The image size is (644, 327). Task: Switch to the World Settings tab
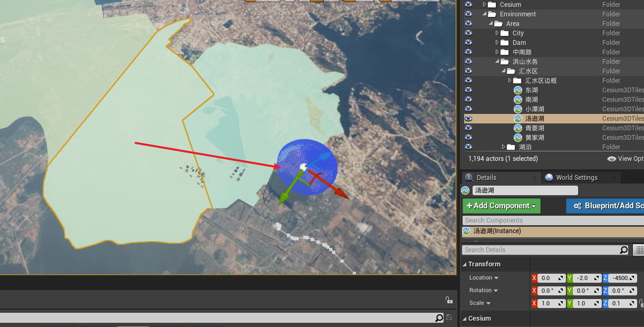click(578, 177)
